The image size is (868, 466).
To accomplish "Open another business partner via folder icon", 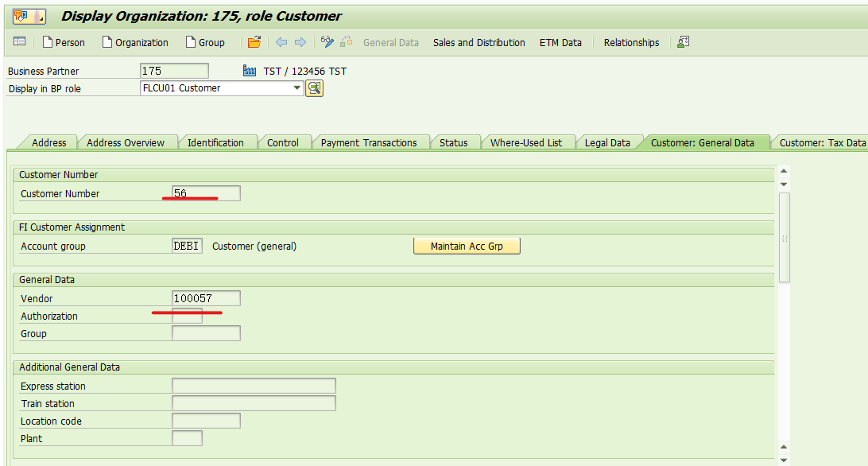I will [x=254, y=42].
